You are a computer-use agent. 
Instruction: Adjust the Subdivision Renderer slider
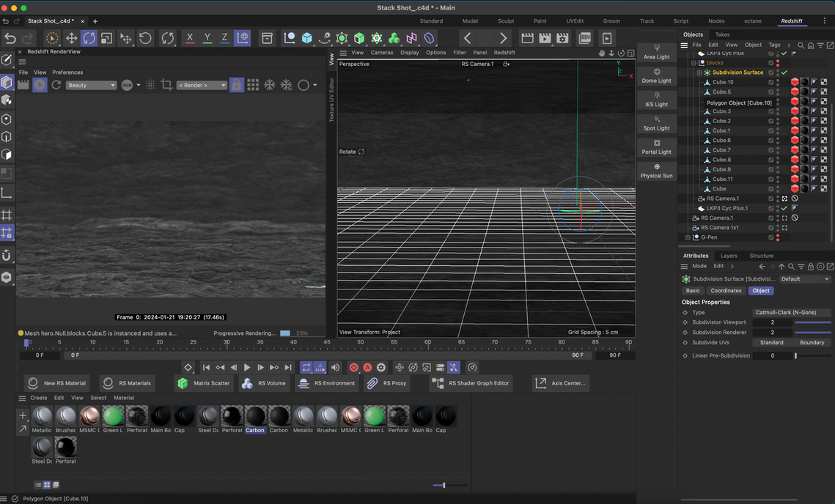tap(812, 333)
